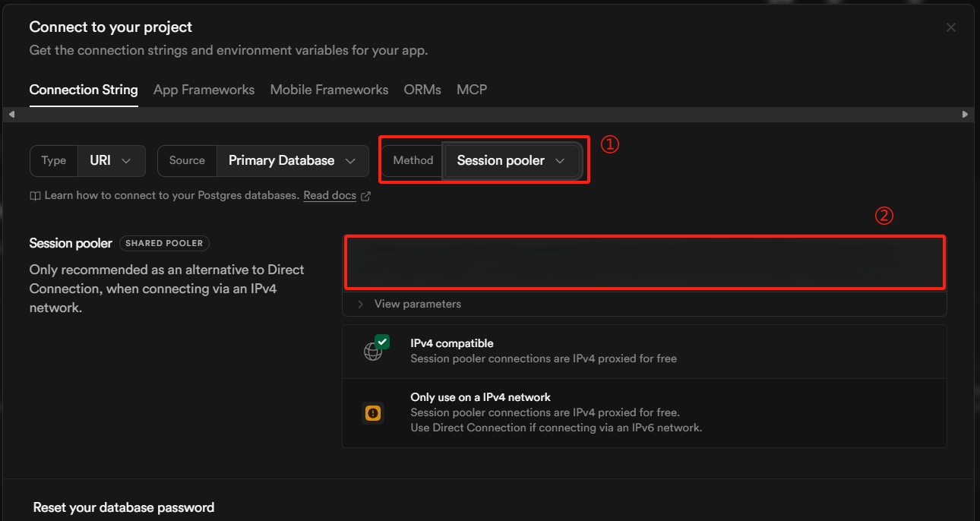Expand the View parameters section

(417, 304)
